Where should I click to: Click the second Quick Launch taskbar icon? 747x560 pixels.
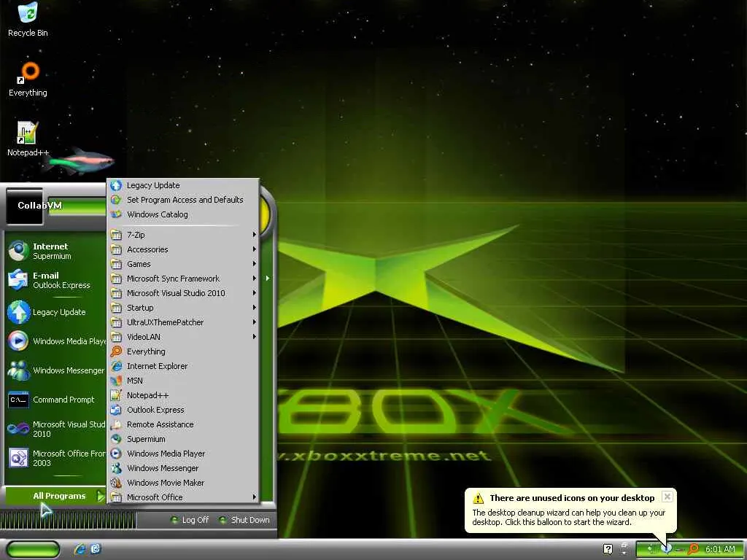[x=96, y=549]
